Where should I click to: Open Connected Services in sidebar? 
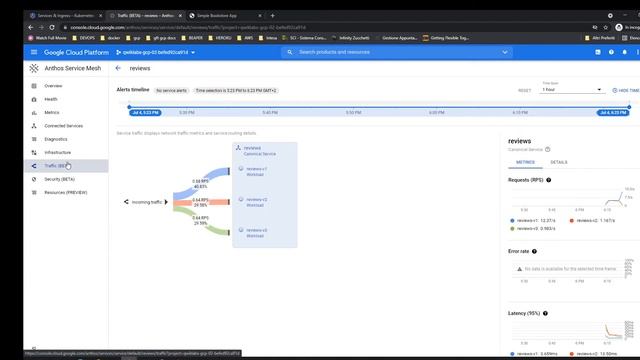[x=64, y=126]
